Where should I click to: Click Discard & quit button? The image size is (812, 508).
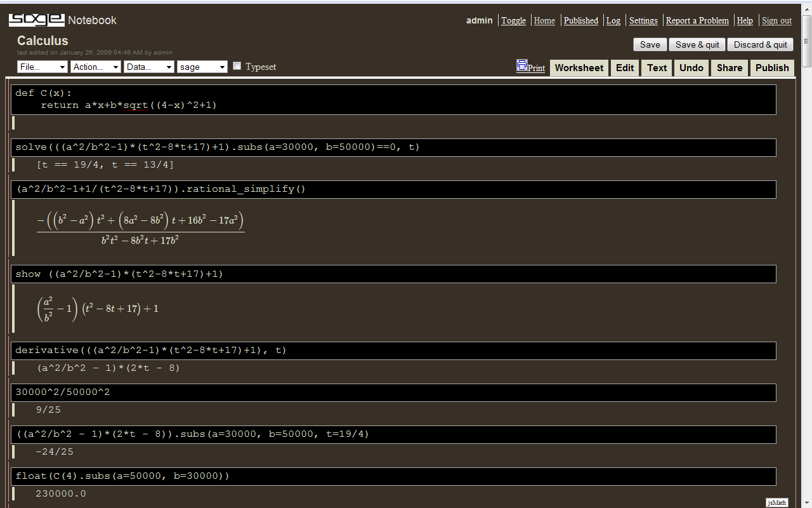tap(760, 44)
